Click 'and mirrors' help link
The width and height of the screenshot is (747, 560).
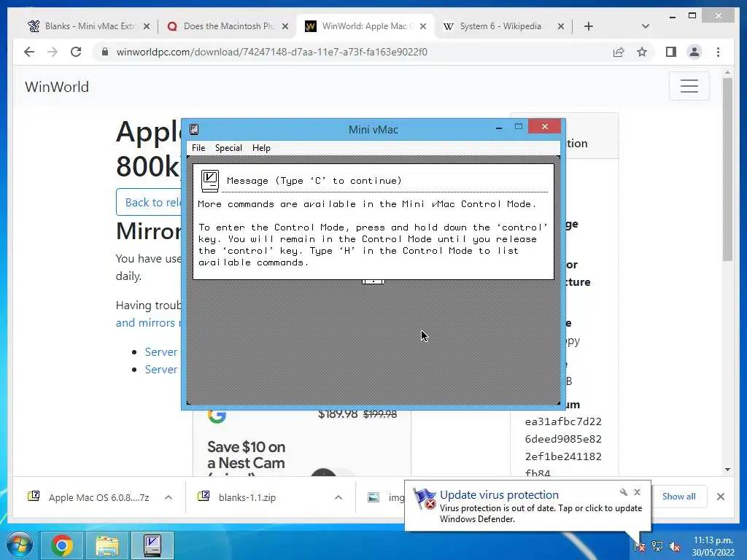point(147,323)
